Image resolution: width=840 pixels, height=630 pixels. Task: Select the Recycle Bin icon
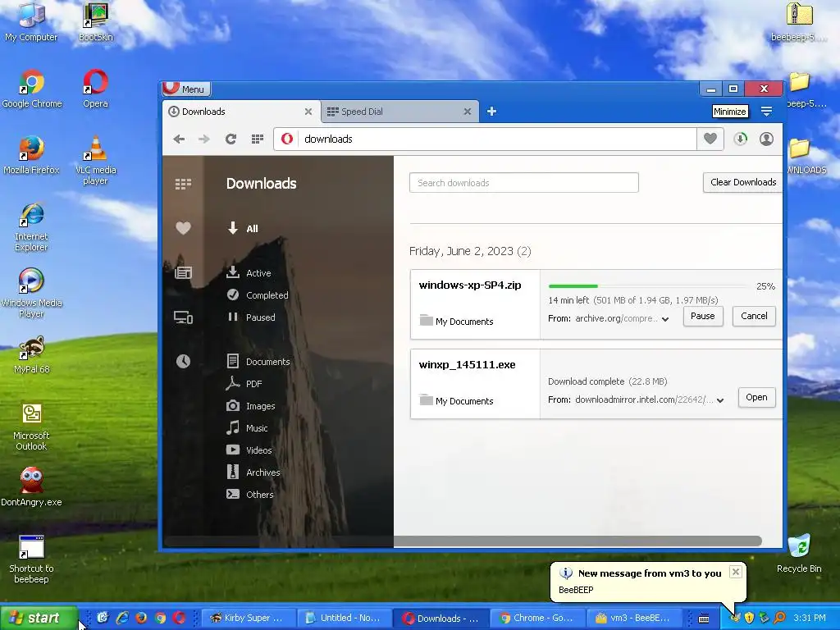point(799,554)
